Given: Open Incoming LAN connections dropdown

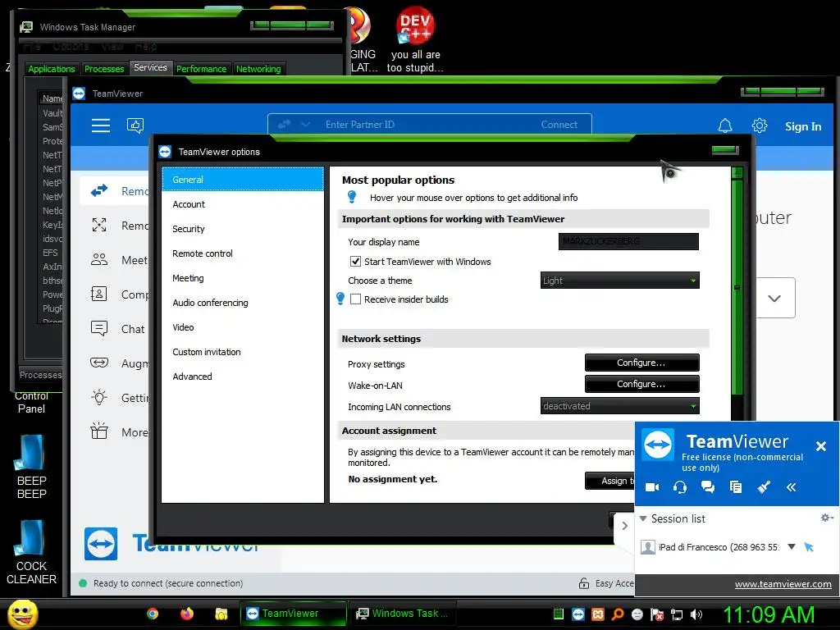Looking at the screenshot, I should [x=620, y=406].
